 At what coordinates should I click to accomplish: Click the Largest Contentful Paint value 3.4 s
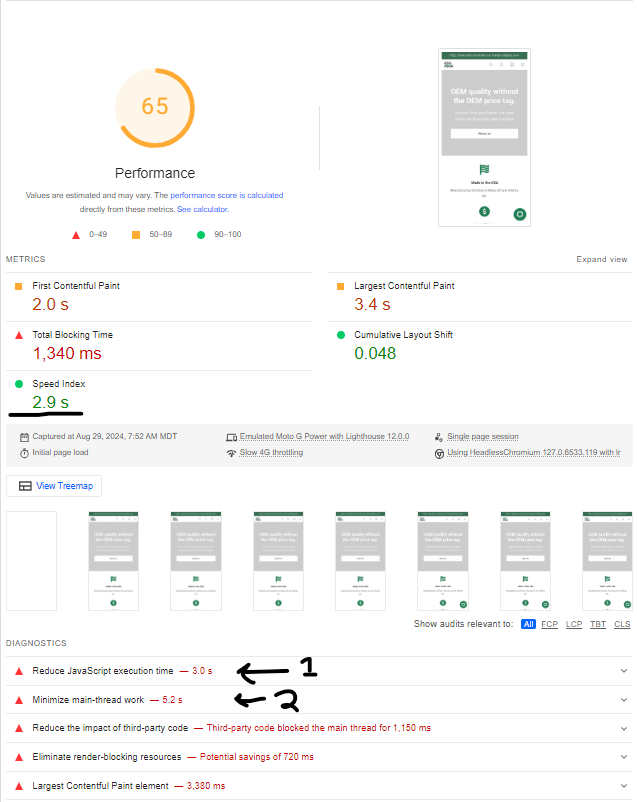(x=372, y=304)
